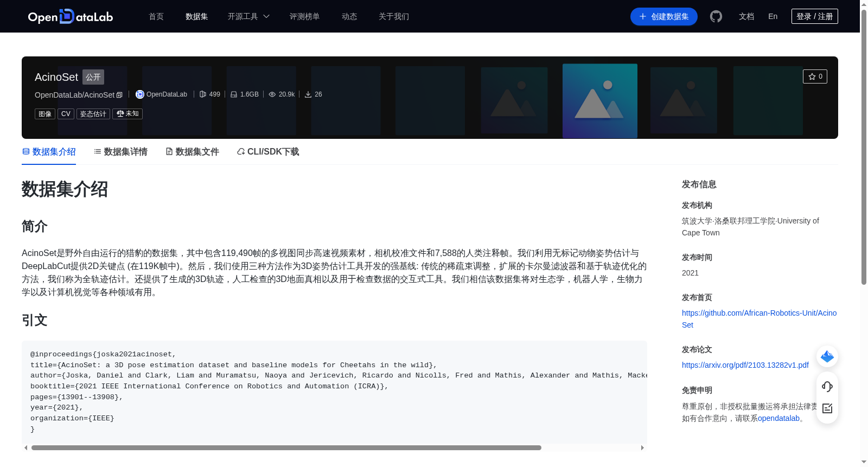
Task: Click the views eye icon (20.9k)
Action: pyautogui.click(x=272, y=94)
